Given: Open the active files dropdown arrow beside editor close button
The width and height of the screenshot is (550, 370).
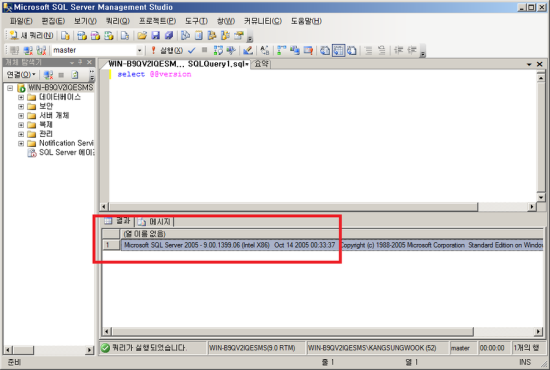Looking at the screenshot, I should click(529, 64).
